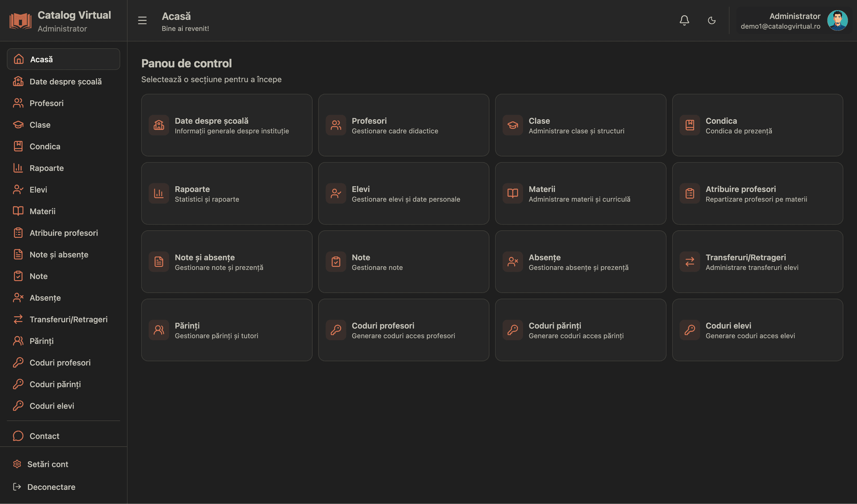Viewport: 857px width, 504px height.
Task: Click the Condica card bookmark icon
Action: pos(690,125)
